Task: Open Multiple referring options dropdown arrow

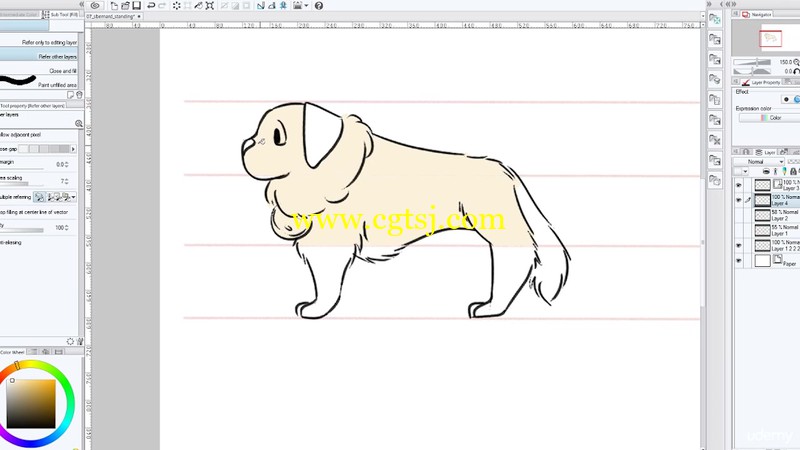Action: [73, 197]
